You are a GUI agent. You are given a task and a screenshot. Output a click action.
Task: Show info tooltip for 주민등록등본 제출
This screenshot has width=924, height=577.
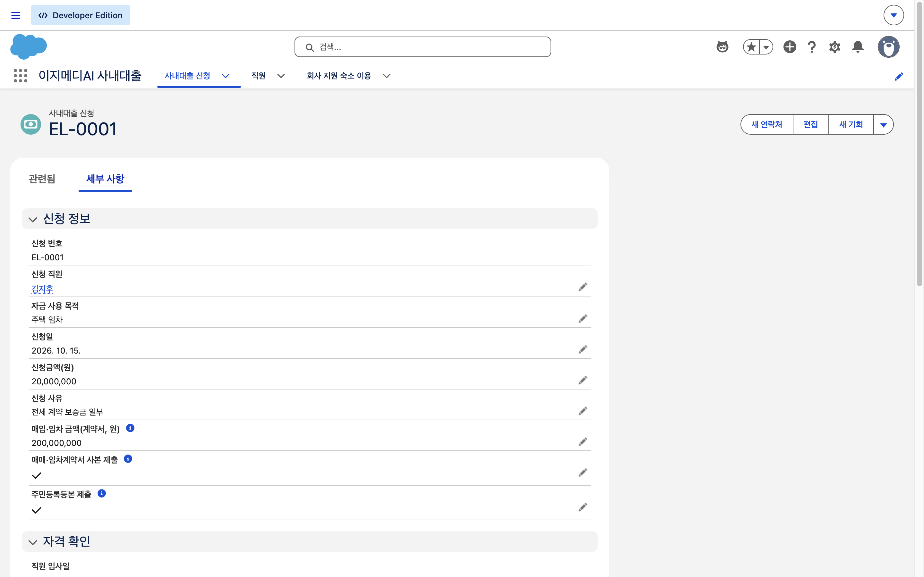pos(102,493)
